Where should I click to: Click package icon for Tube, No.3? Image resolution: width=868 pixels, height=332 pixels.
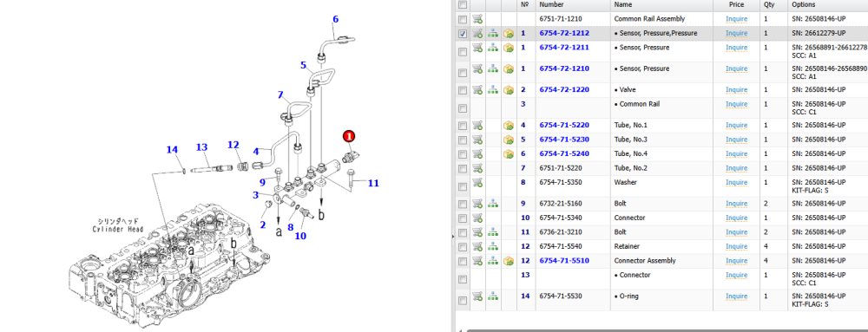[508, 140]
